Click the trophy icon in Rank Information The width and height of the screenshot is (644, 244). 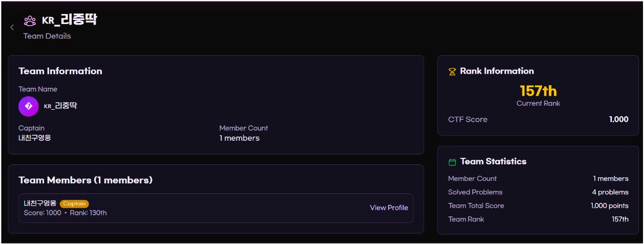(x=452, y=72)
